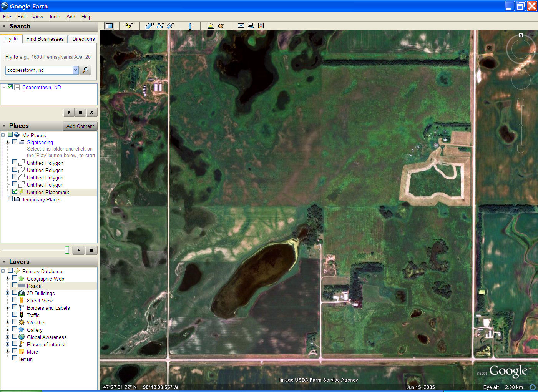
Task: Click the Places opacity slider handle
Action: pyautogui.click(x=67, y=250)
